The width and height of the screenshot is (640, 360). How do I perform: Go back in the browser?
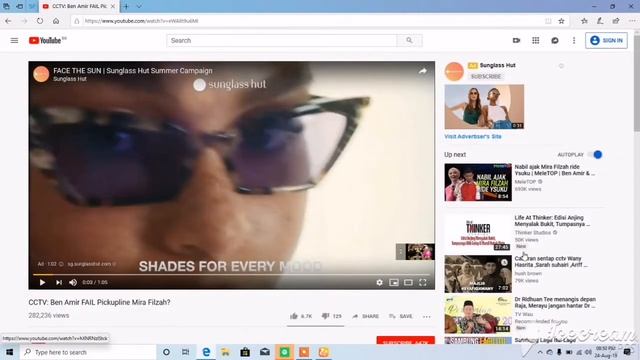click(x=8, y=21)
